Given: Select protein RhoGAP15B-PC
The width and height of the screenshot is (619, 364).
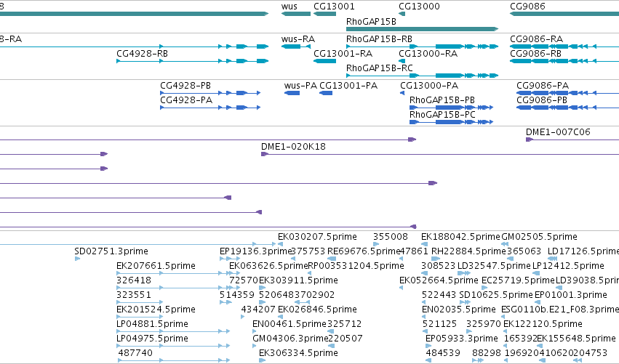Looking at the screenshot, I should (442, 115).
